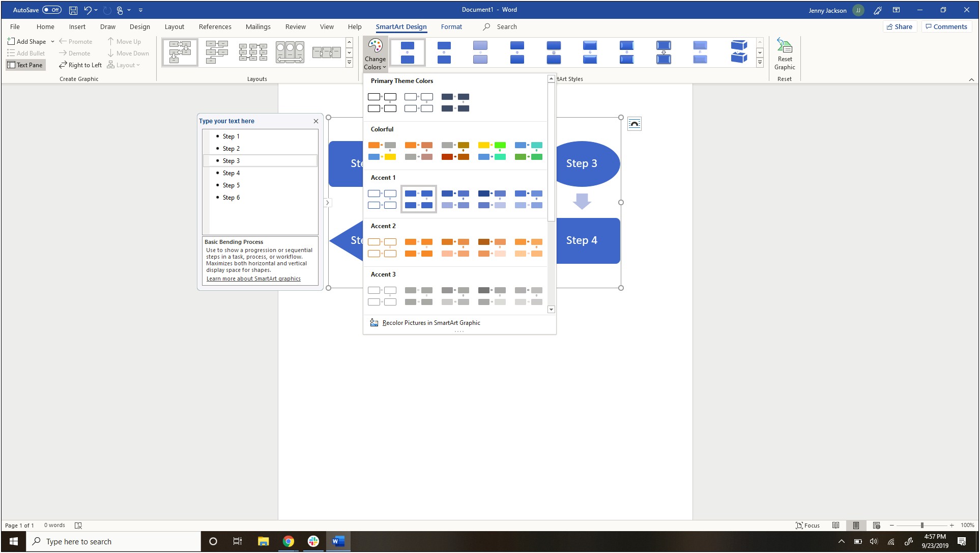Click the SmartArt Design tab
This screenshot has width=980, height=553.
tap(401, 26)
